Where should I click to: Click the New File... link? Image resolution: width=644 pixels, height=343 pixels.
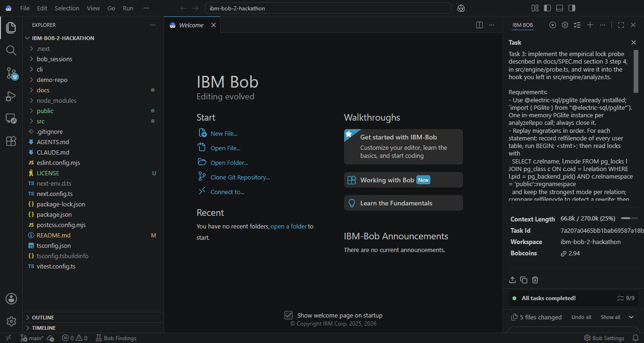coord(224,133)
